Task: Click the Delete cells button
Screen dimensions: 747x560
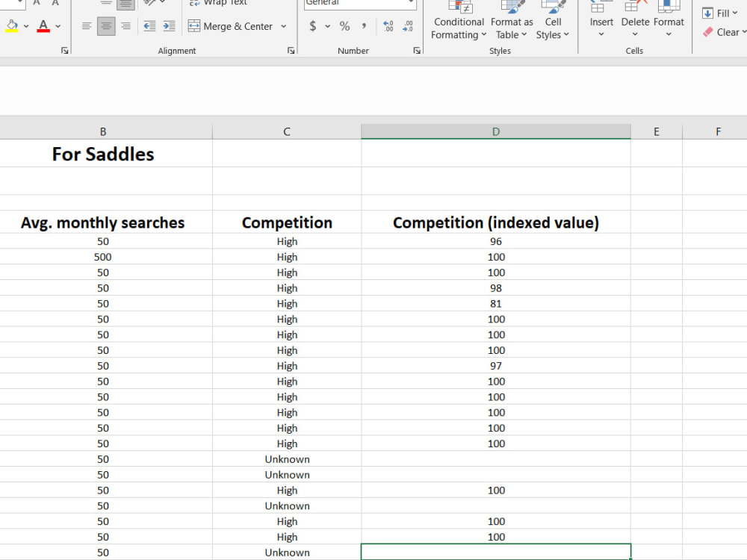Action: click(x=635, y=15)
